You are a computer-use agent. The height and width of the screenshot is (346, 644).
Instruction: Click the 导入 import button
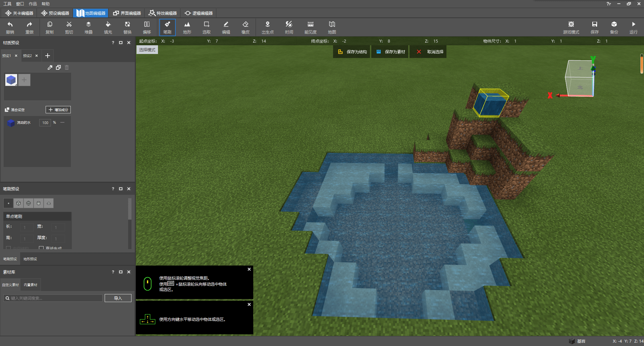118,298
